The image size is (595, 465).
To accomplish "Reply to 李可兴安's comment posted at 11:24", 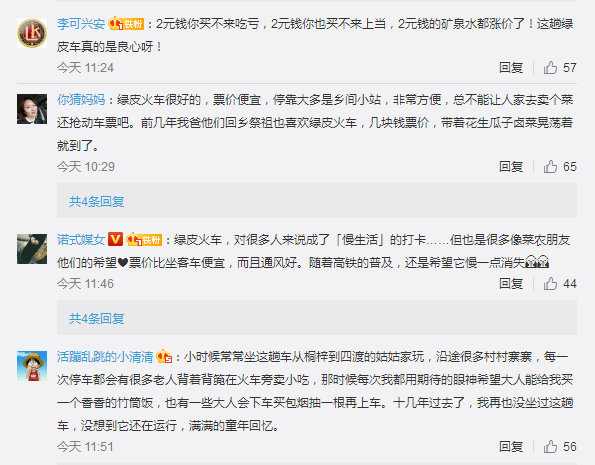I will 511,68.
